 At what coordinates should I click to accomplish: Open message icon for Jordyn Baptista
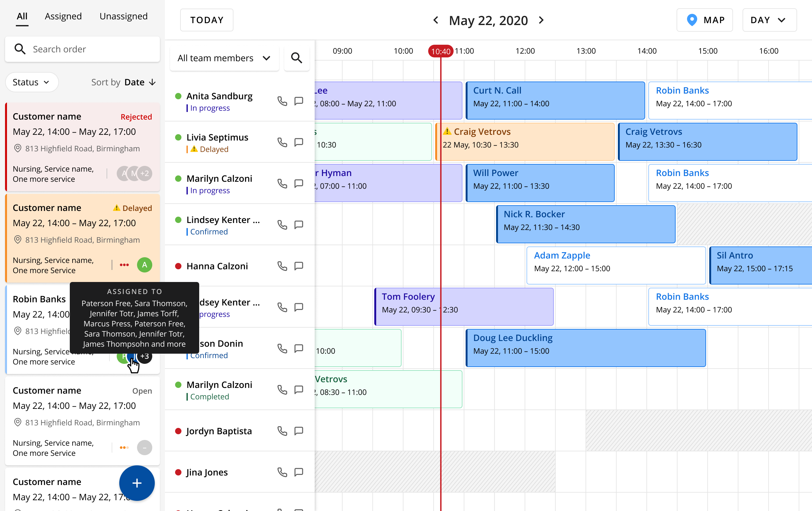pos(299,431)
